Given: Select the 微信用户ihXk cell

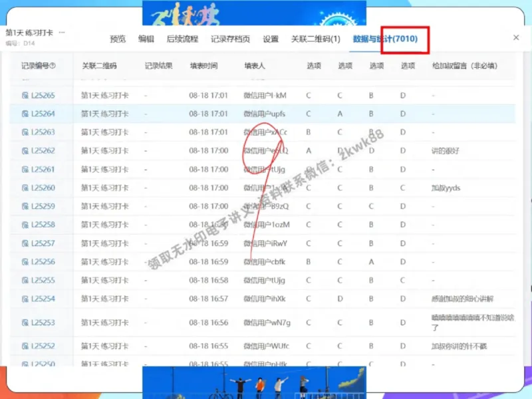Looking at the screenshot, I should pyautogui.click(x=264, y=299).
